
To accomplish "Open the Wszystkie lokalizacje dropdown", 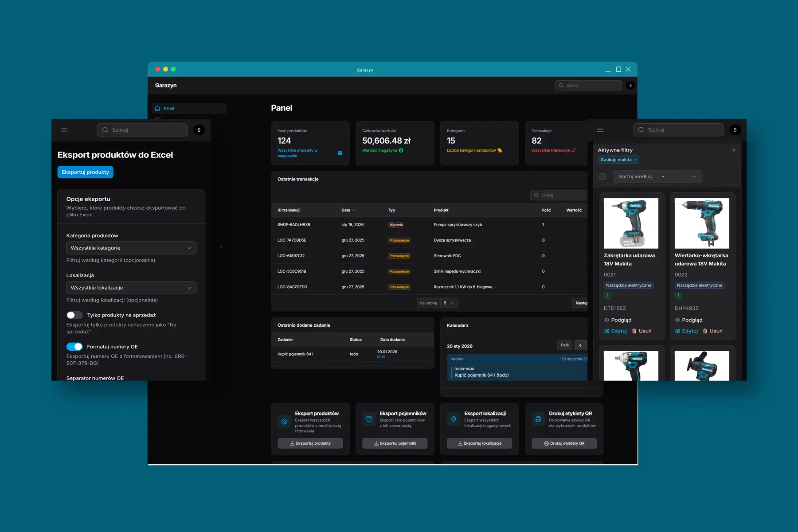I will [131, 287].
